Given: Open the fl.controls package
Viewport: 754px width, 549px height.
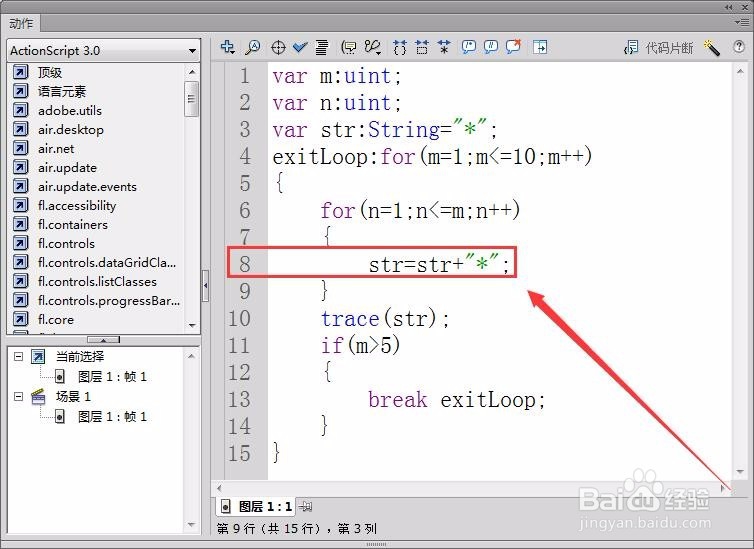Looking at the screenshot, I should pyautogui.click(x=66, y=244).
